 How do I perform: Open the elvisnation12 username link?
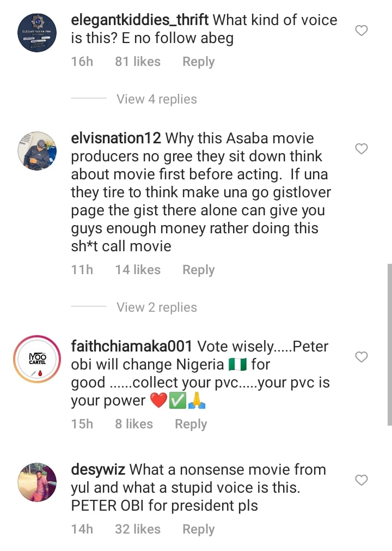pos(116,139)
